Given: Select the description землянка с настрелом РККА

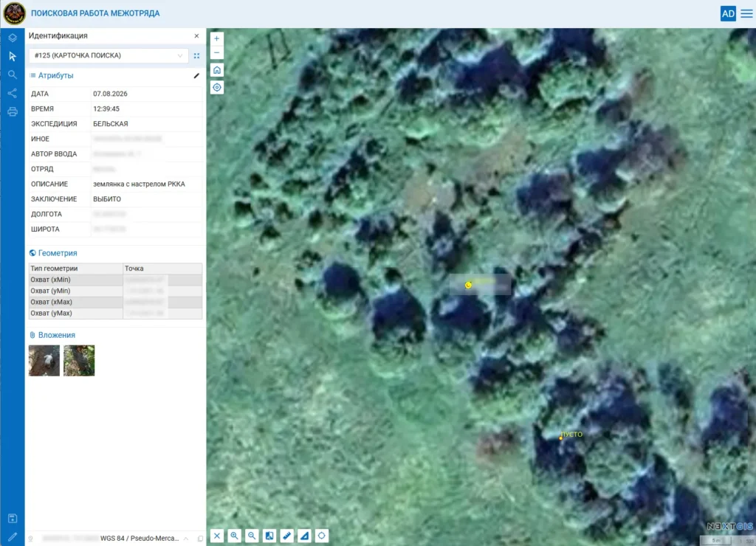Looking at the screenshot, I should tap(139, 184).
